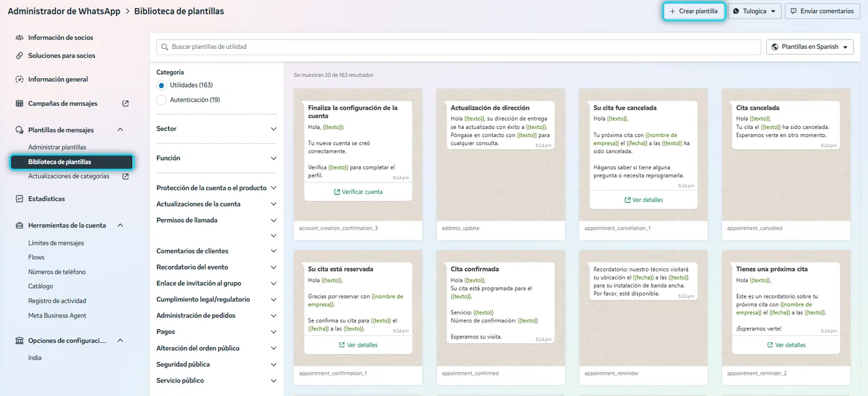Select the Utilidades (163) radio button
Image resolution: width=868 pixels, height=396 pixels.
[x=161, y=86]
